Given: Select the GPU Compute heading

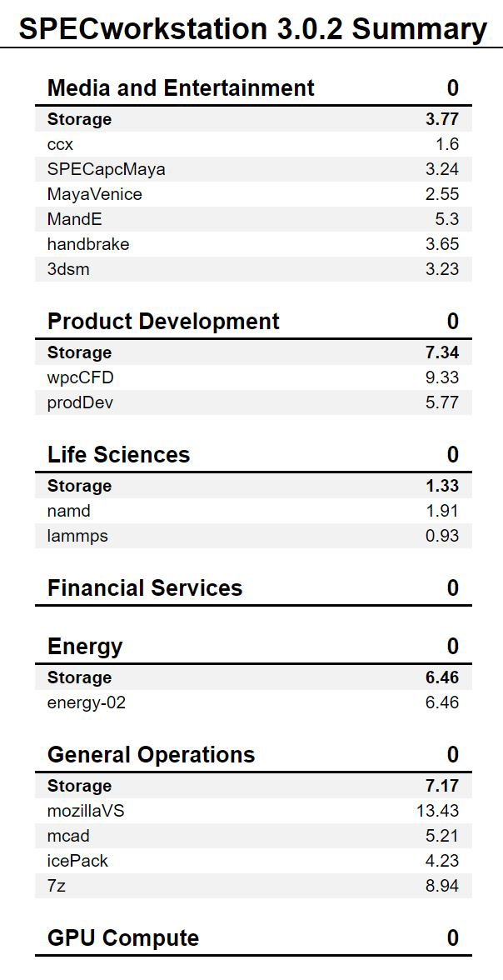Looking at the screenshot, I should coord(123,938).
